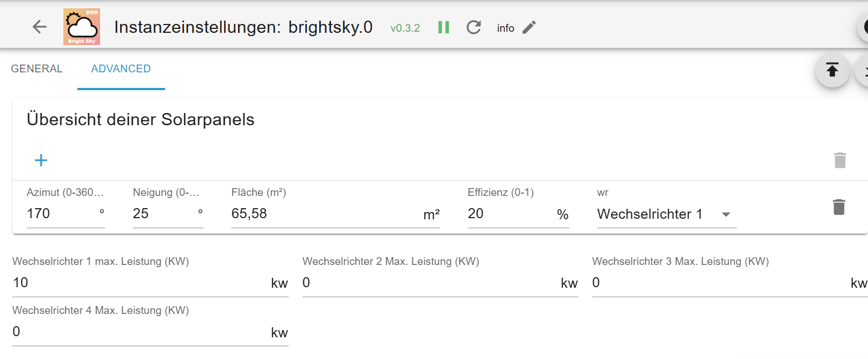Add a new solar panel row
The height and width of the screenshot is (359, 868).
41,161
